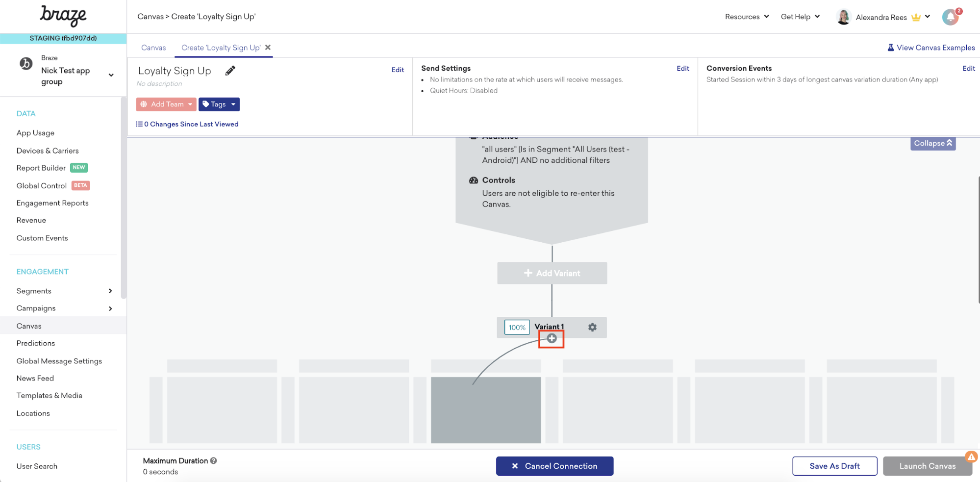Viewport: 980px width, 482px height.
Task: Open the notifications bell
Action: (x=951, y=17)
